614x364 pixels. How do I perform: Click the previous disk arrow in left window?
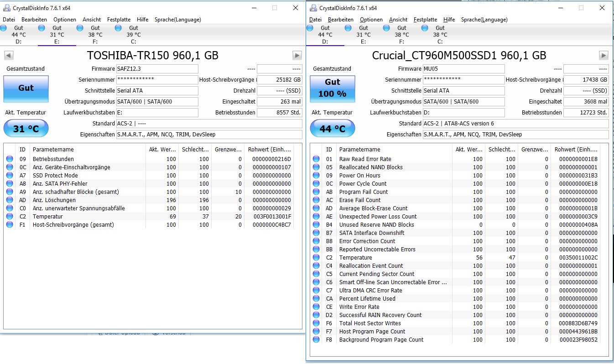[x=9, y=56]
